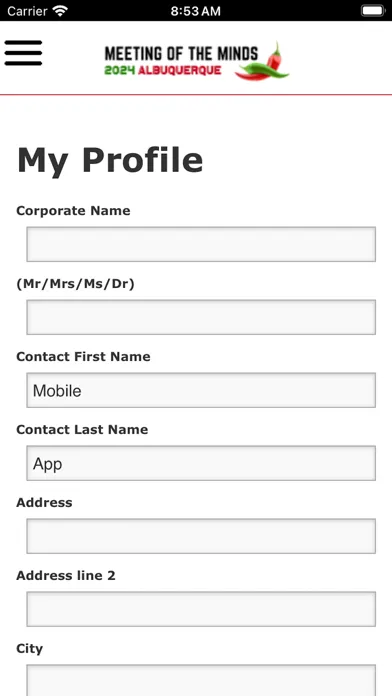Tap the battery icon in status bar
Viewport: 392px width, 696px height.
tap(372, 11)
